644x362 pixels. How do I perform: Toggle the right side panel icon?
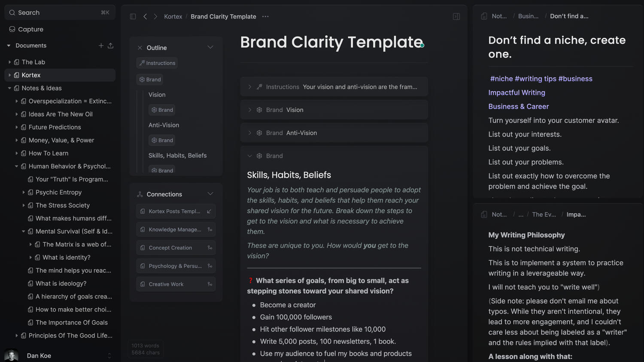pyautogui.click(x=456, y=17)
